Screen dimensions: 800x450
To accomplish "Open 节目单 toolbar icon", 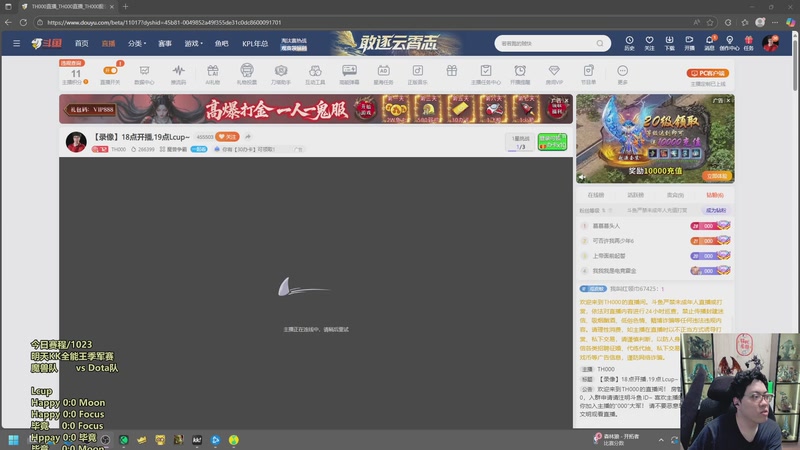I will tap(588, 74).
